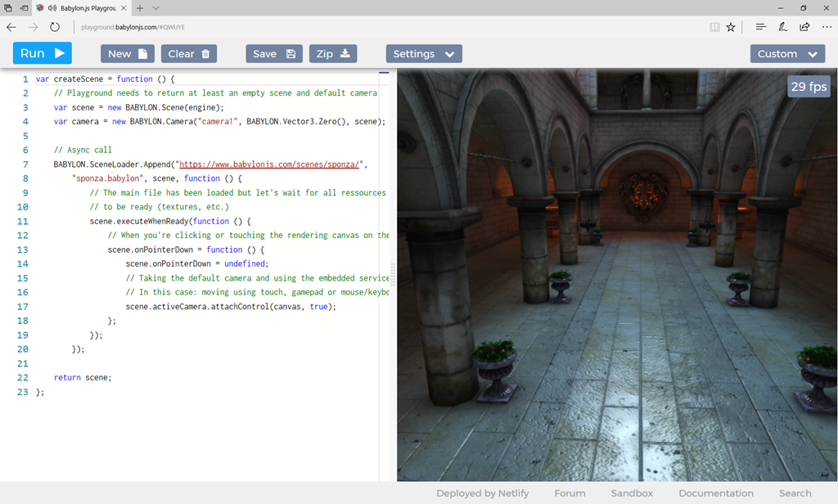The height and width of the screenshot is (504, 838).
Task: Go back to the previous page
Action: pyautogui.click(x=11, y=27)
